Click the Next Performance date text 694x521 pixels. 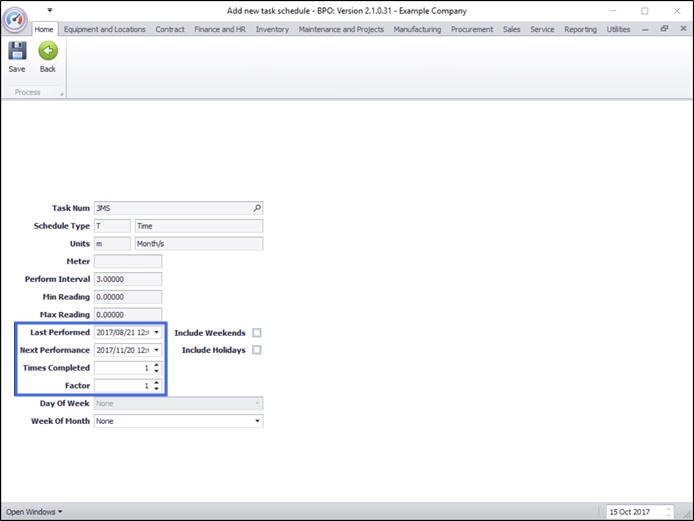[123, 350]
